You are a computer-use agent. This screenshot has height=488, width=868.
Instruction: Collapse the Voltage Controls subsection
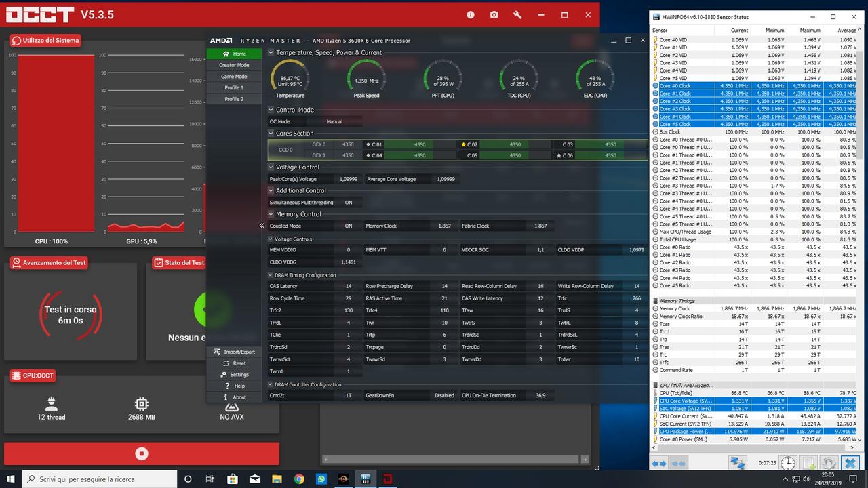[271, 239]
